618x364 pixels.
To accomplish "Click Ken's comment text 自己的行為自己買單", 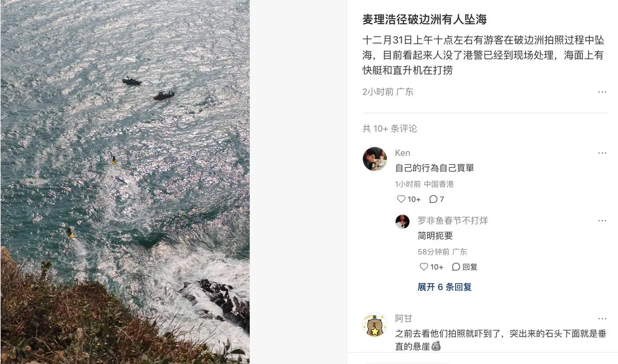I will [x=435, y=168].
